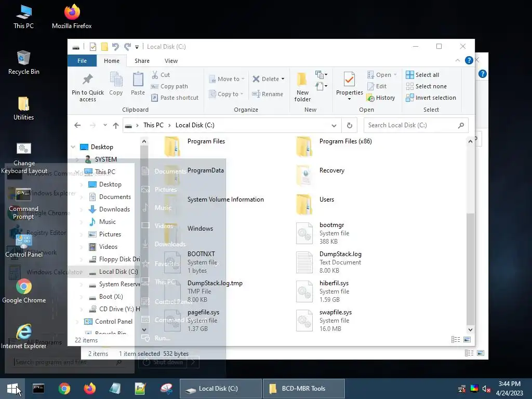
Task: Go up one folder level
Action: pyautogui.click(x=116, y=125)
